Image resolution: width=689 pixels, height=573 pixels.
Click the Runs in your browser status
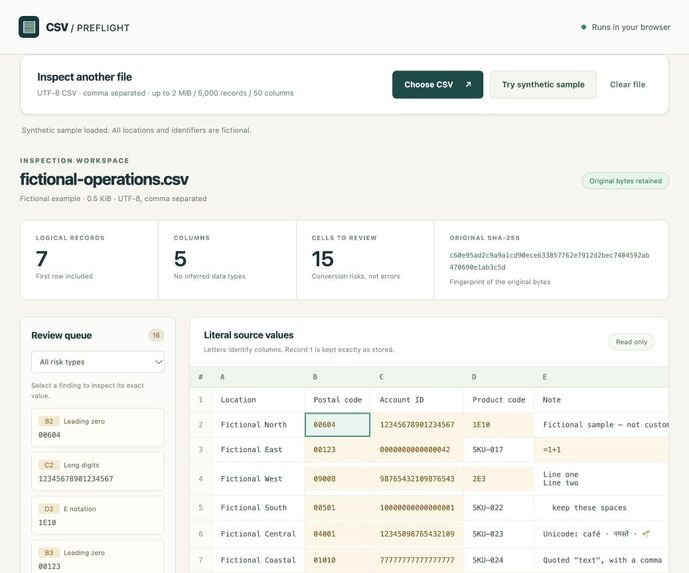click(x=626, y=27)
